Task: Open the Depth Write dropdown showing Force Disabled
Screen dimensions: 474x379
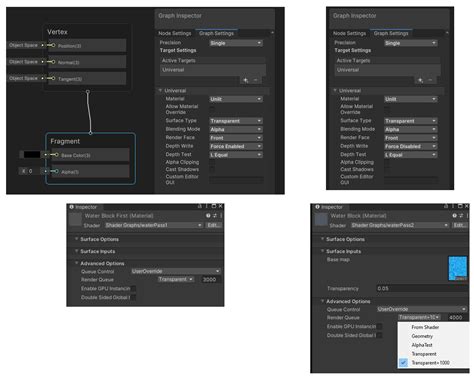Action: (411, 146)
